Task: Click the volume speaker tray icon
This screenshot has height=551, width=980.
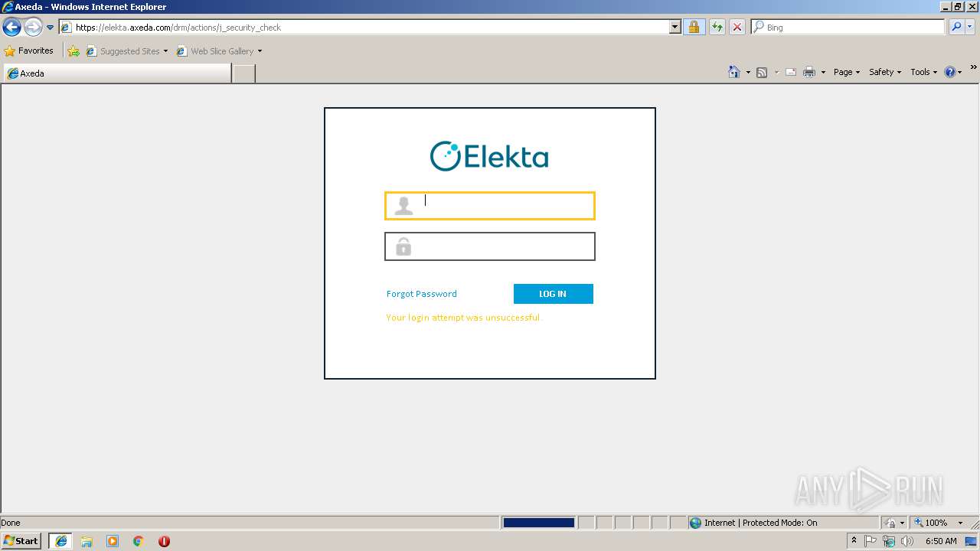Action: pos(907,541)
